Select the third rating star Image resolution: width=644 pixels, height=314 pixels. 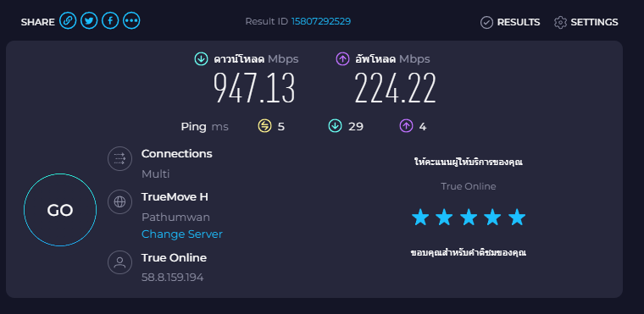coord(469,218)
